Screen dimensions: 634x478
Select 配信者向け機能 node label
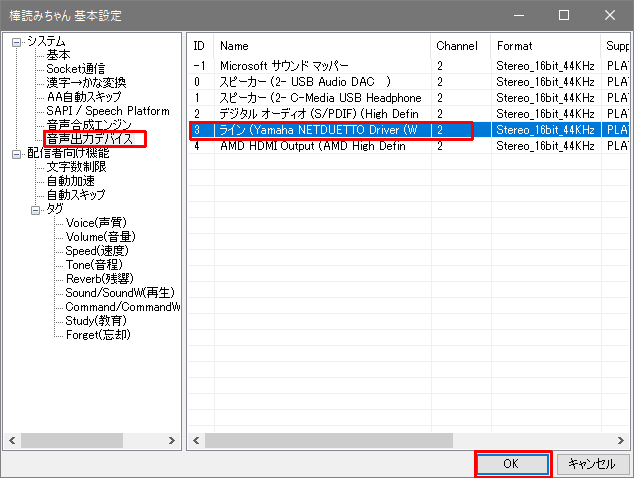coord(68,153)
